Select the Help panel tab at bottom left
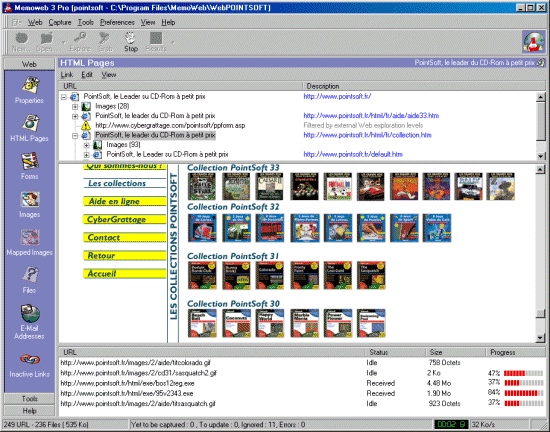550x432 pixels. click(29, 411)
